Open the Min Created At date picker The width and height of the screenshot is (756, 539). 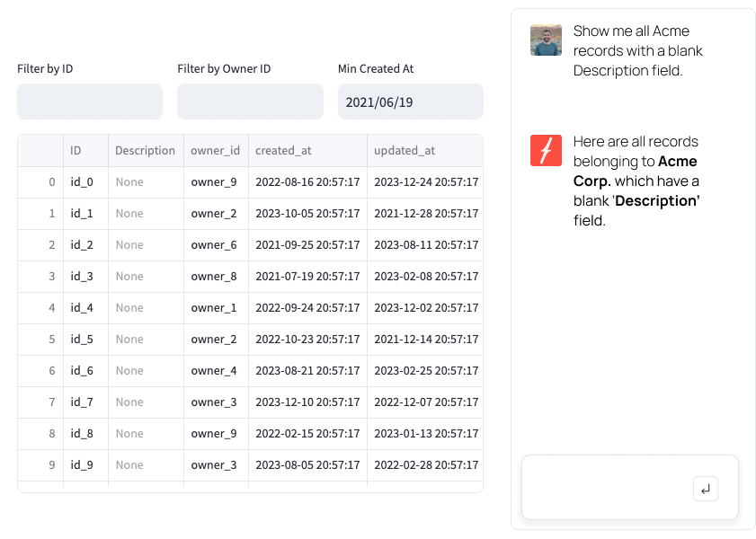pos(410,102)
